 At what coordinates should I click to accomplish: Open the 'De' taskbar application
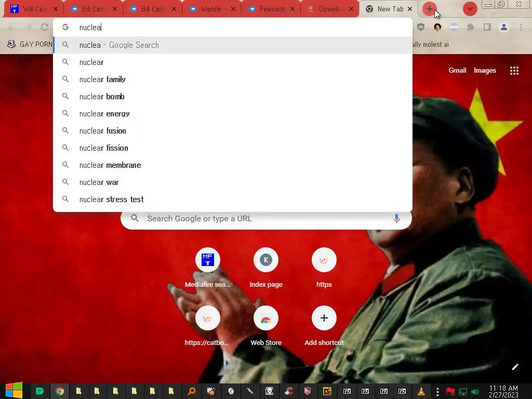pos(327,391)
